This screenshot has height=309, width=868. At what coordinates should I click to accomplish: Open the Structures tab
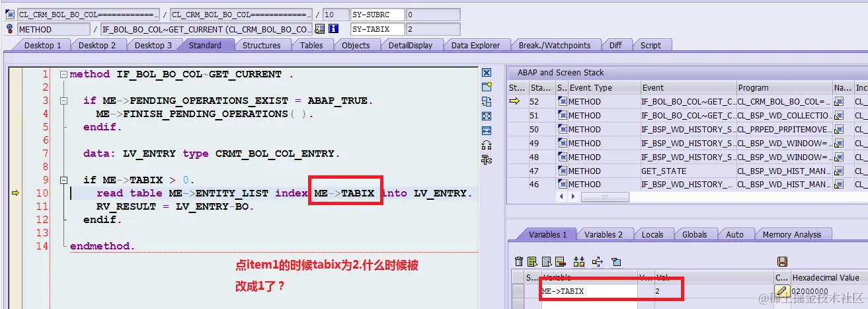click(261, 45)
